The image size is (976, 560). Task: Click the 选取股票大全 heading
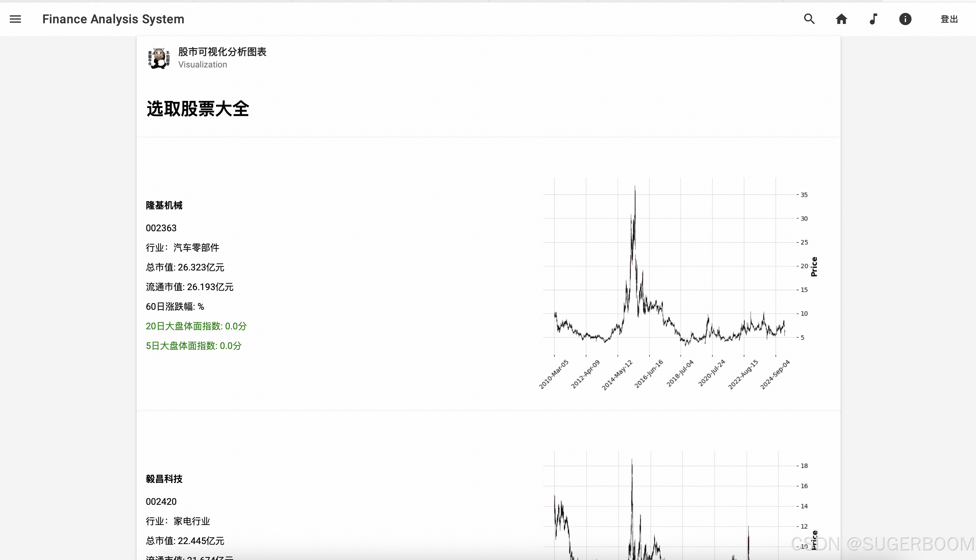197,109
